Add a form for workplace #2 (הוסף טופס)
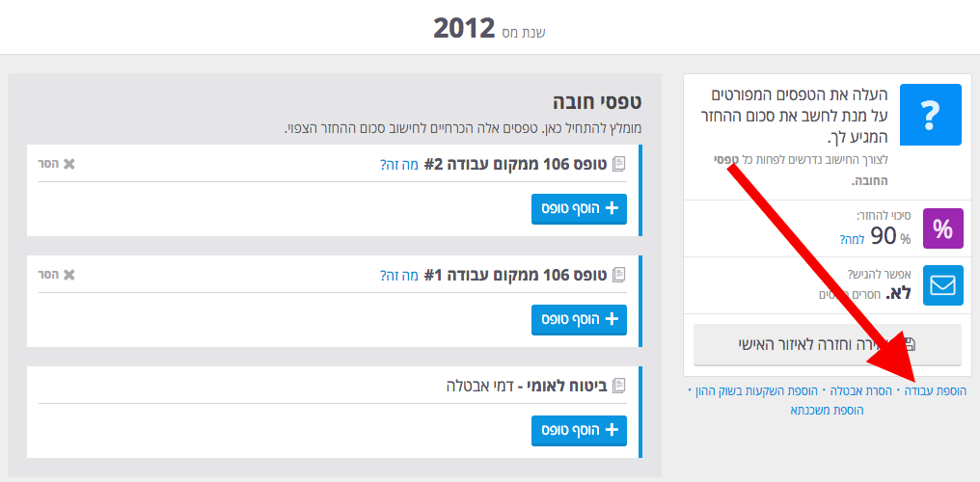The image size is (980, 482). [x=579, y=208]
